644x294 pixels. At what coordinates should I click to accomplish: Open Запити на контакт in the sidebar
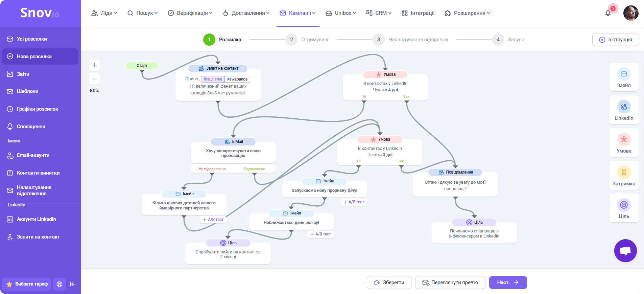40,237
